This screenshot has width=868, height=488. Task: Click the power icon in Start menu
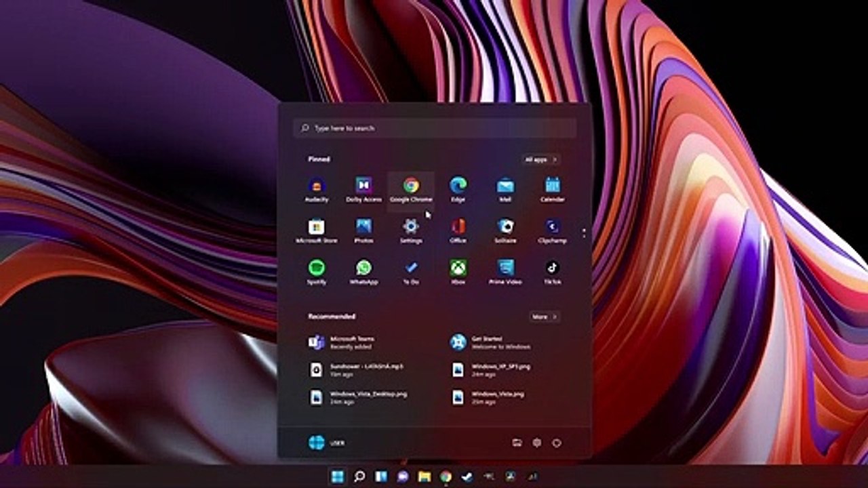(x=557, y=443)
